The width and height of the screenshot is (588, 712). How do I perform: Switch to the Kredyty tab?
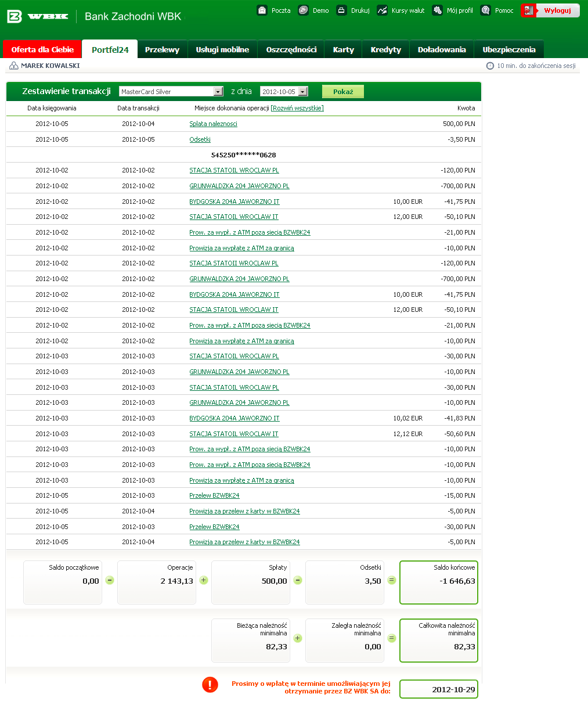pos(386,49)
